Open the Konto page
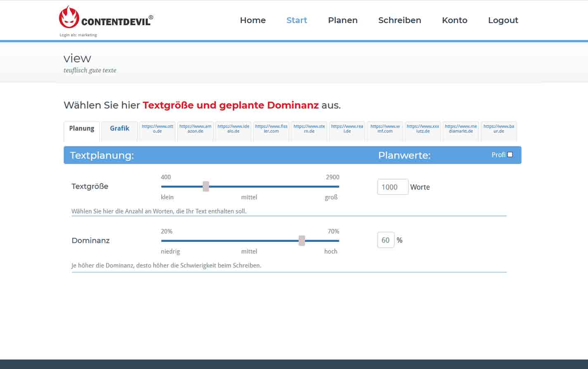588x369 pixels. (x=454, y=20)
